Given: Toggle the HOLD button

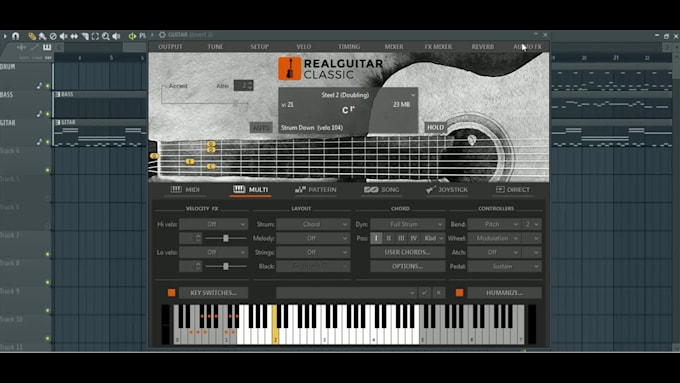Looking at the screenshot, I should pyautogui.click(x=435, y=128).
